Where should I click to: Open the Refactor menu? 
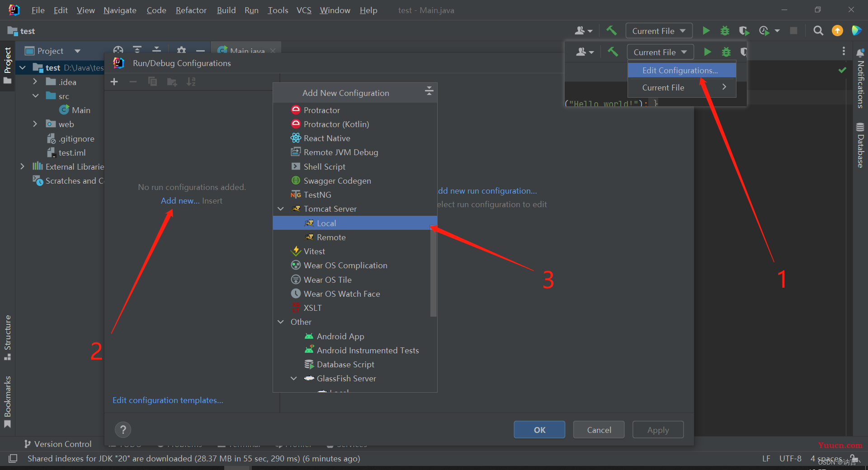pos(191,10)
